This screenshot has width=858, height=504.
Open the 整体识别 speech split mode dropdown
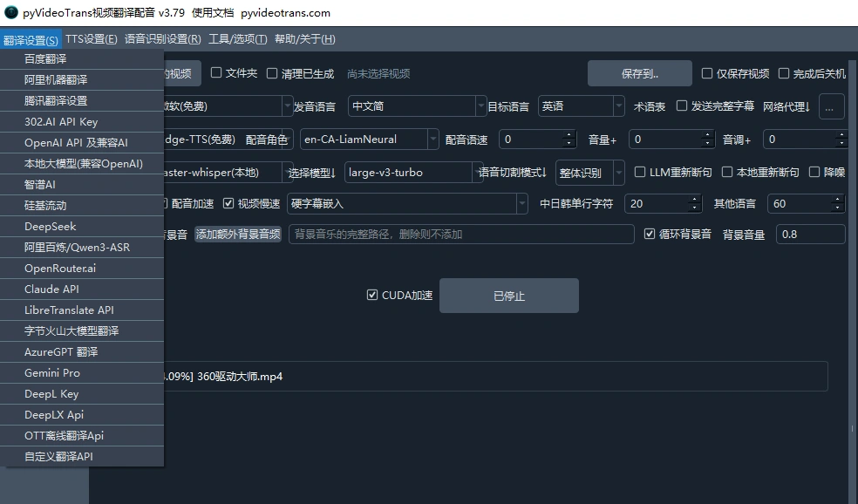coord(589,172)
